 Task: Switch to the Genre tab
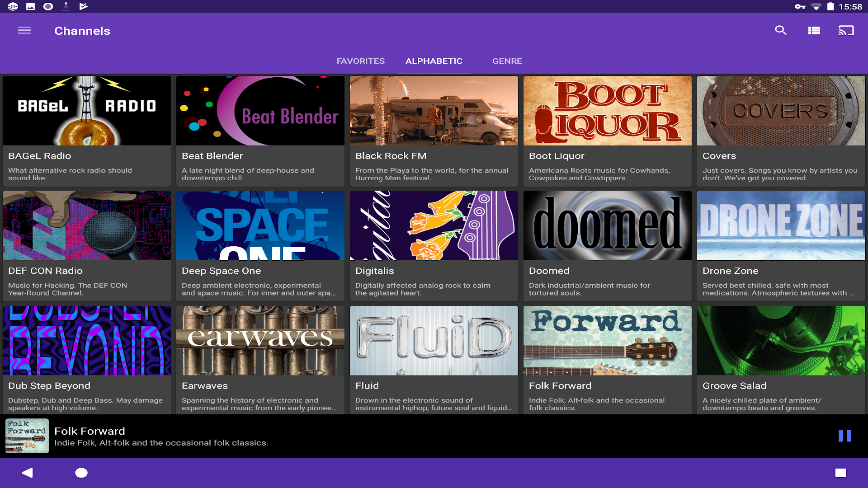click(x=507, y=61)
